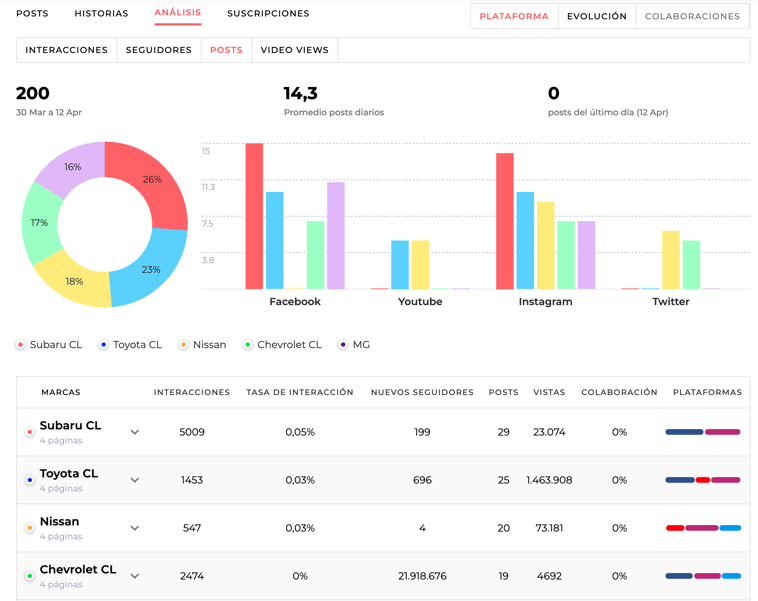Screen dimensions: 758x601
Task: Click the Instagram axis label
Action: tap(545, 302)
